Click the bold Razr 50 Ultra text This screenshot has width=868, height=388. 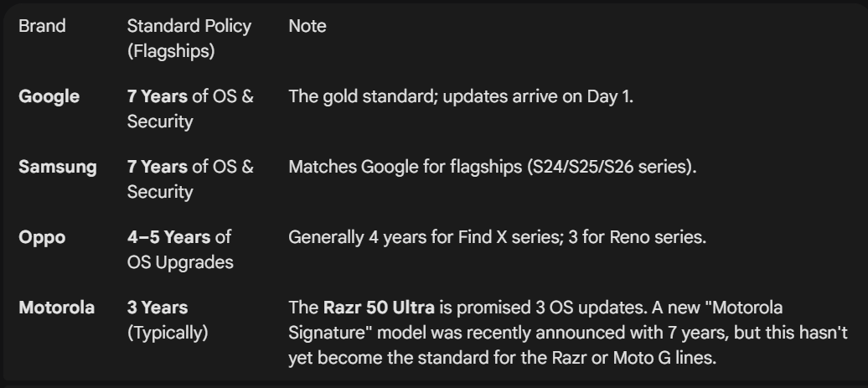379,308
